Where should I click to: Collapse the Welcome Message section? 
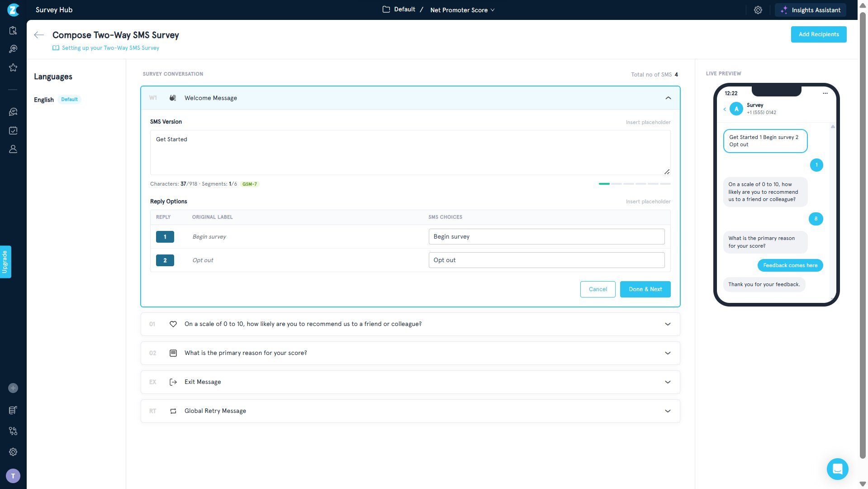click(x=668, y=98)
